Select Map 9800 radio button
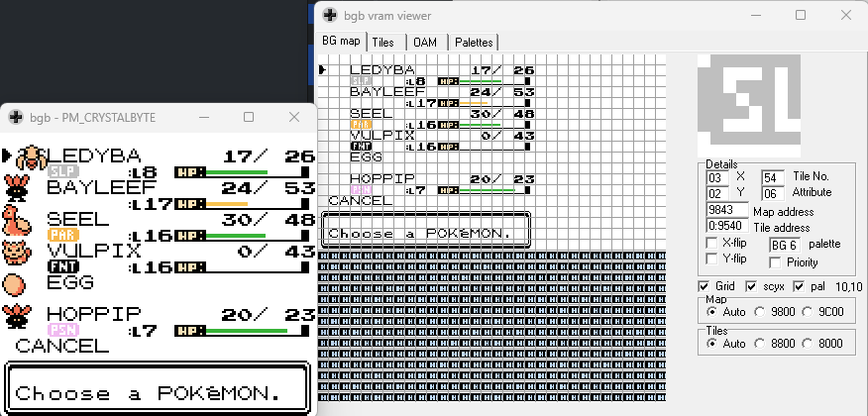The image size is (868, 416). 759,312
